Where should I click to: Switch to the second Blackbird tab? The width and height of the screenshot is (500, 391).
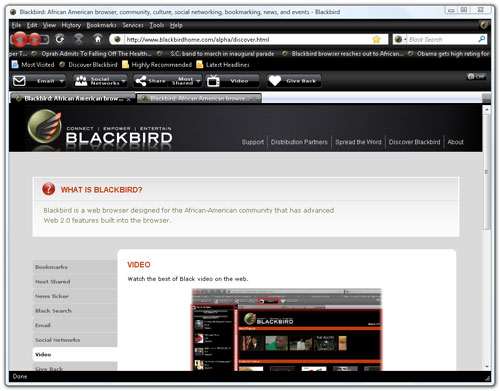[199, 99]
